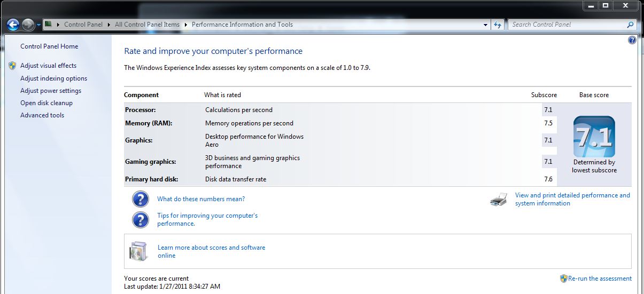Image resolution: width=644 pixels, height=294 pixels.
Task: Click the software box icon near Learn more
Action: click(138, 251)
